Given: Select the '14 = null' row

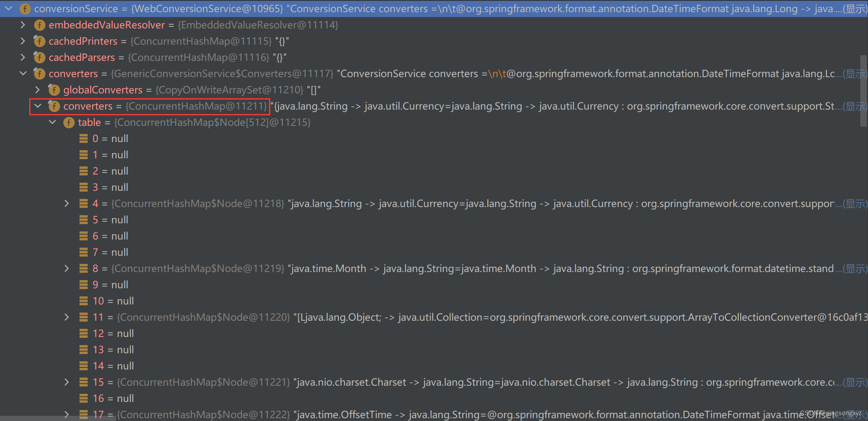Looking at the screenshot, I should 113,366.
